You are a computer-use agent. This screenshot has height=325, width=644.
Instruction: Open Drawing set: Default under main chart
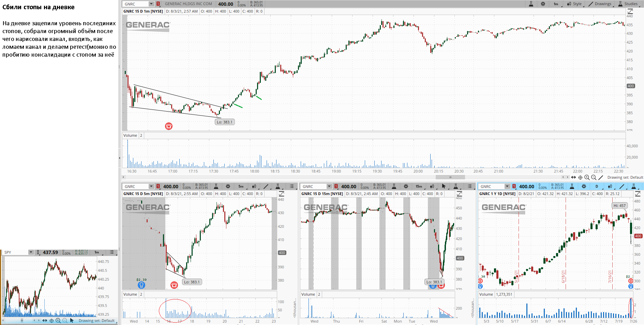pos(625,177)
